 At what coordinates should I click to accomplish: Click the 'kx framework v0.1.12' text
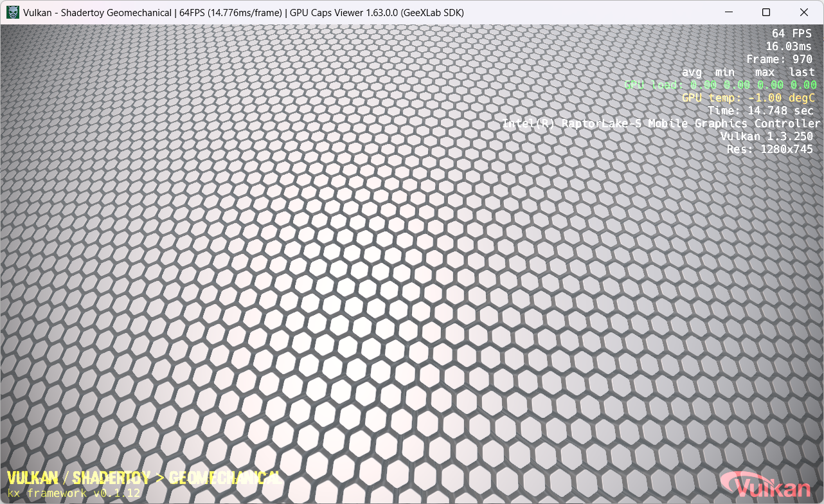(74, 493)
